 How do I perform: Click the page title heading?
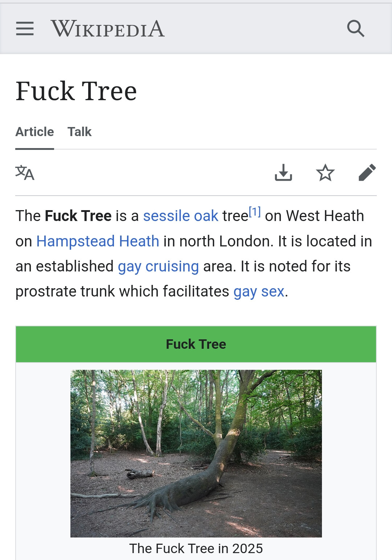pos(76,91)
